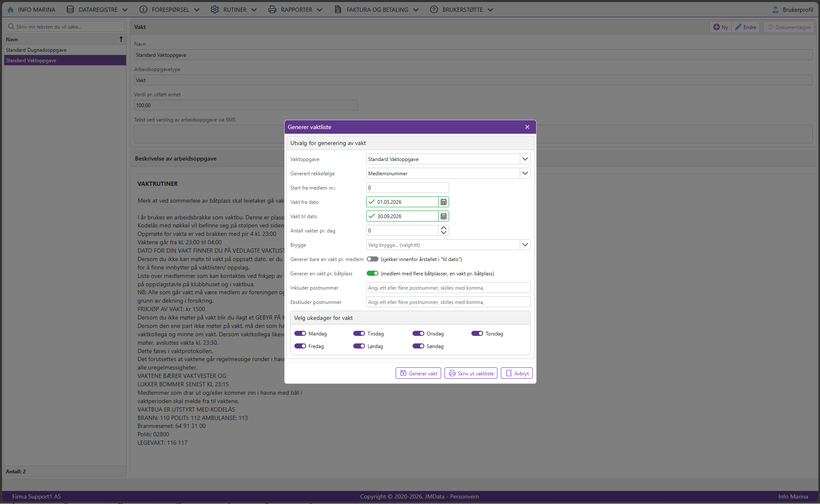The height and width of the screenshot is (504, 820).
Task: Click the Avbryt button
Action: 517,373
